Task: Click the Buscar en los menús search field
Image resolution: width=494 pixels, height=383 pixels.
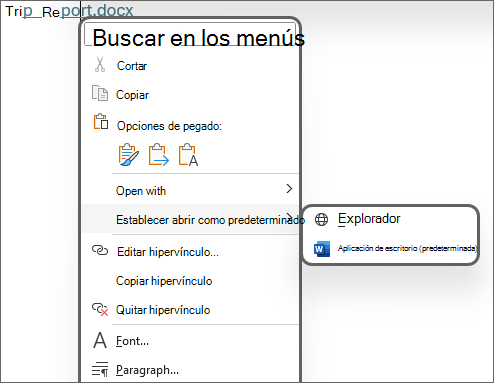Action: click(x=190, y=34)
